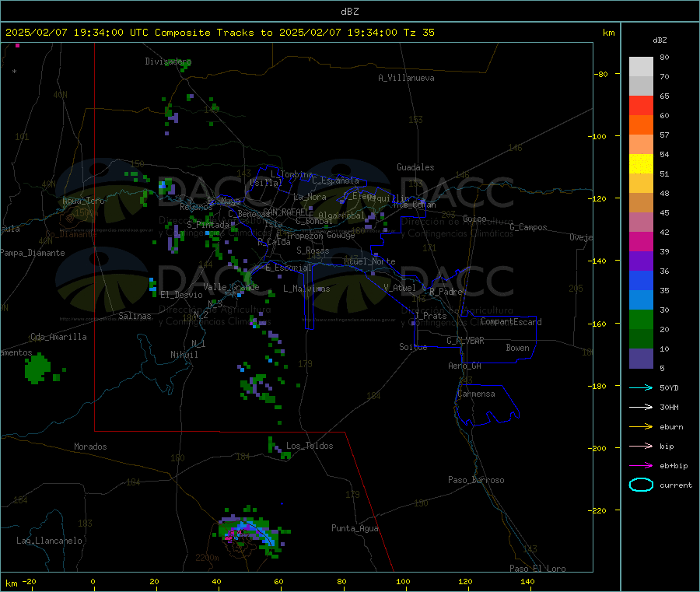Click the J_Prats label
Screen dimensions: 700x592
[x=430, y=316]
